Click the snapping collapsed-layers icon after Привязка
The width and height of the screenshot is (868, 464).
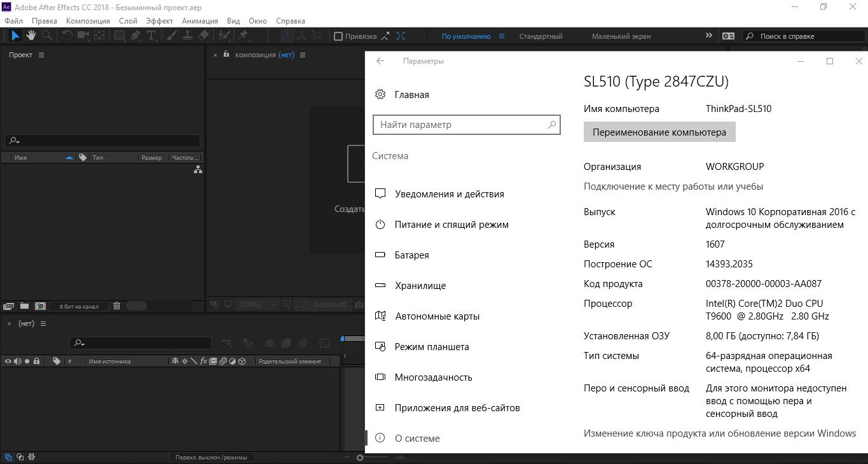tap(401, 36)
